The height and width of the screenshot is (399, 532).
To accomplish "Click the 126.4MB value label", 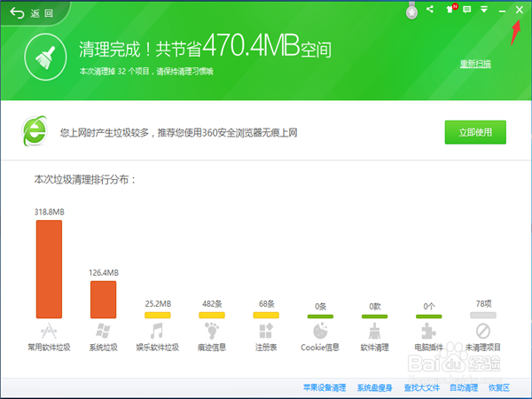I will coord(104,273).
